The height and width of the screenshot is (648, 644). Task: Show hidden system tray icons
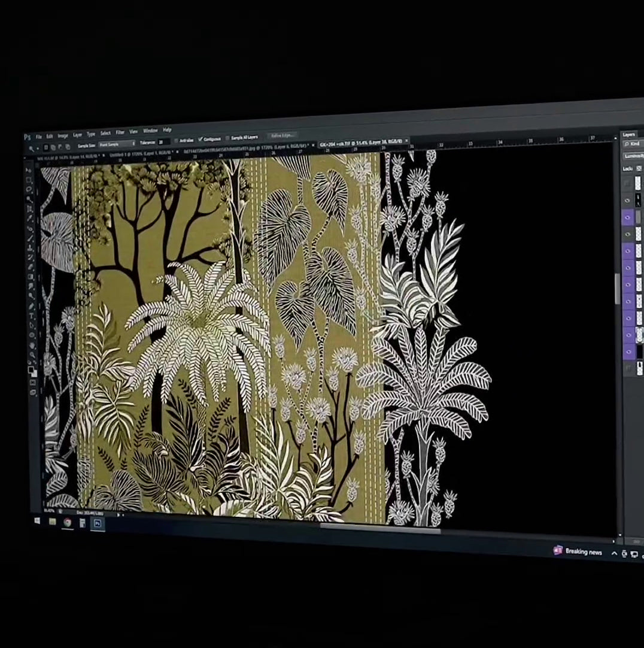pos(614,553)
